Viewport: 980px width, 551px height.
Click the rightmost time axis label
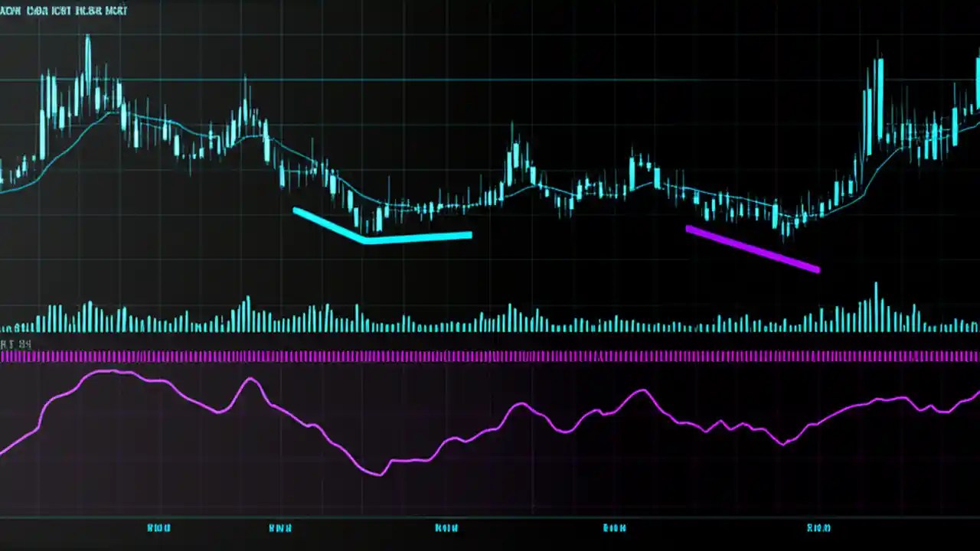tap(818, 527)
